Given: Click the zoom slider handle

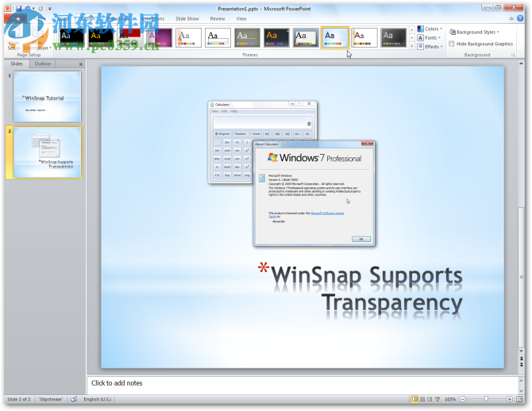Looking at the screenshot, I should click(486, 399).
